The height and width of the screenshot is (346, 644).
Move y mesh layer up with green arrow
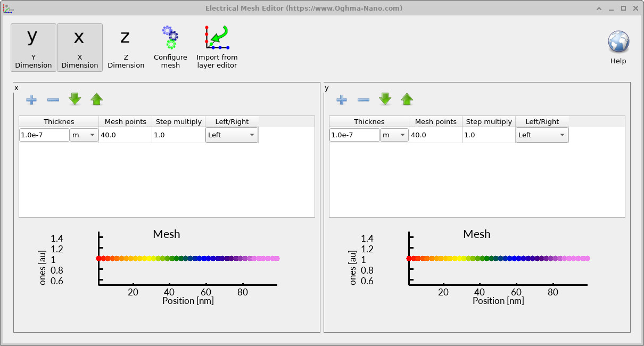pos(407,98)
